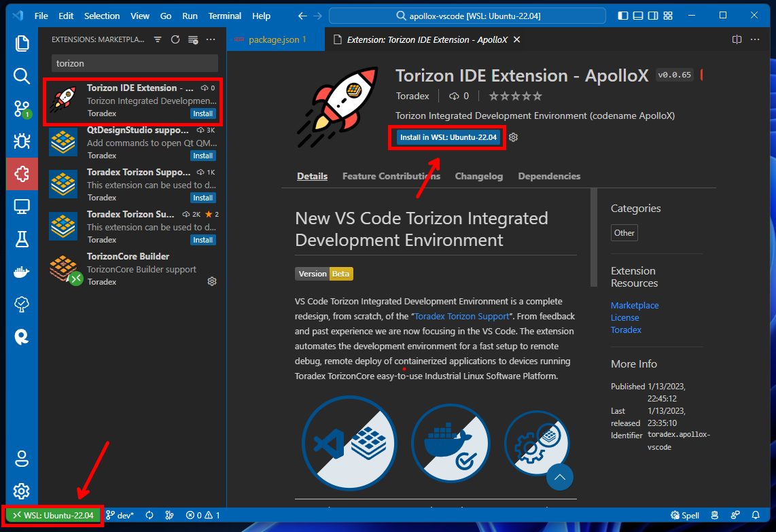776x532 pixels.
Task: Open the Terminal menu
Action: [x=224, y=16]
